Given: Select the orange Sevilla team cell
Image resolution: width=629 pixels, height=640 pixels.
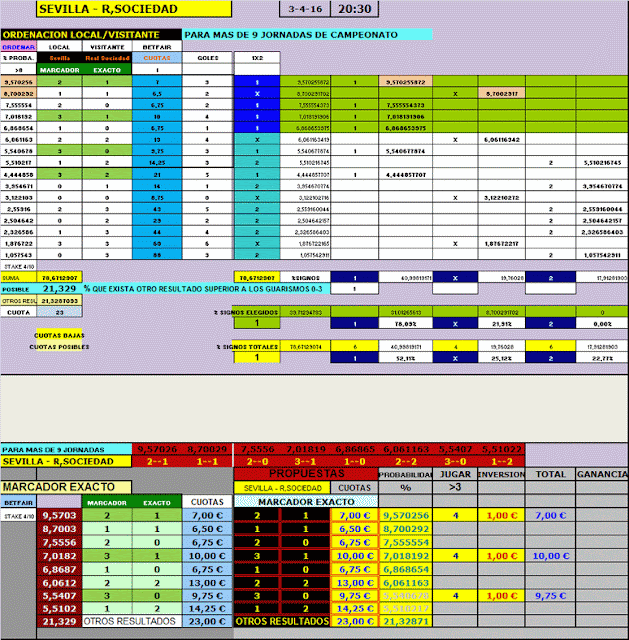Looking at the screenshot, I should click(59, 58).
